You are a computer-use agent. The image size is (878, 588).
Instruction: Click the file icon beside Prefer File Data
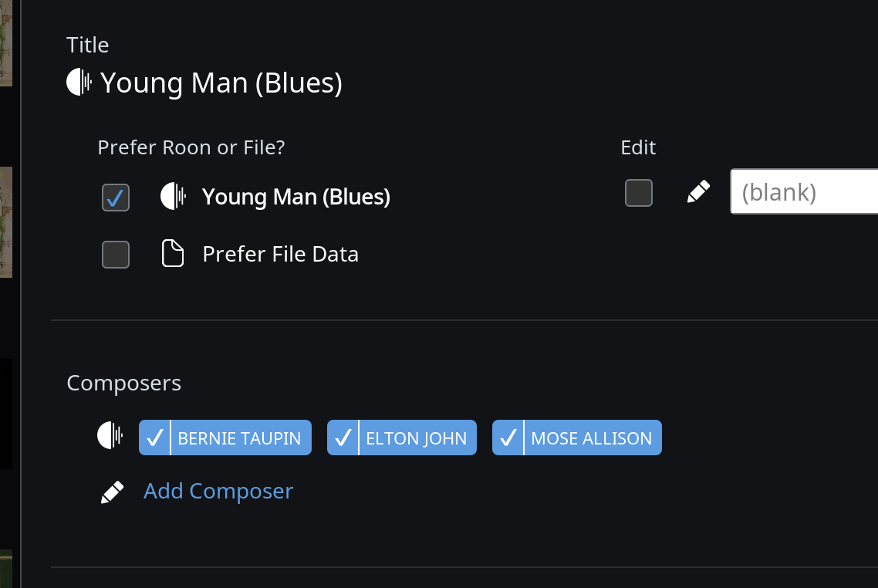[x=173, y=253]
